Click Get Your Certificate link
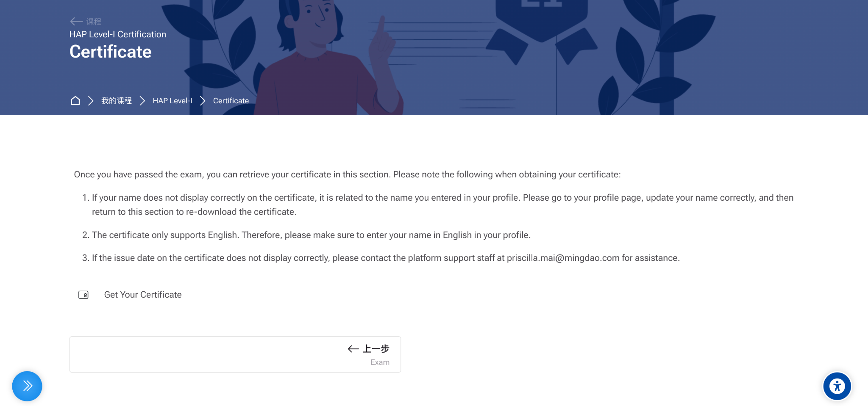The width and height of the screenshot is (868, 406). (143, 295)
